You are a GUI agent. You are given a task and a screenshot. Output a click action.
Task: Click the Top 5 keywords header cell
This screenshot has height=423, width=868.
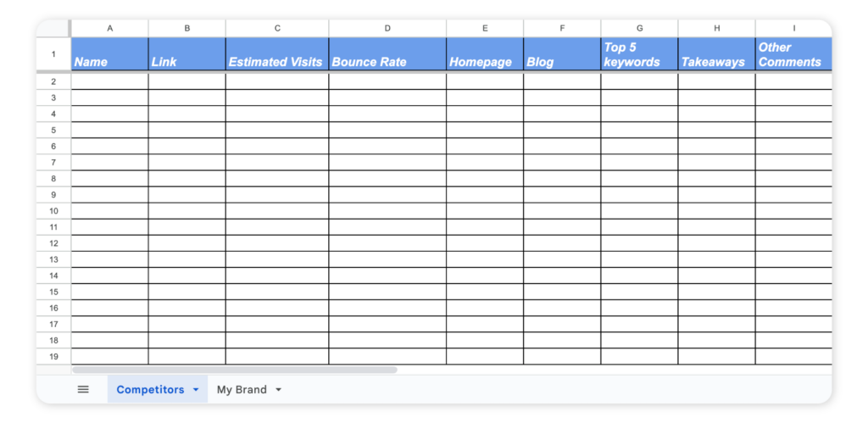[x=639, y=54]
